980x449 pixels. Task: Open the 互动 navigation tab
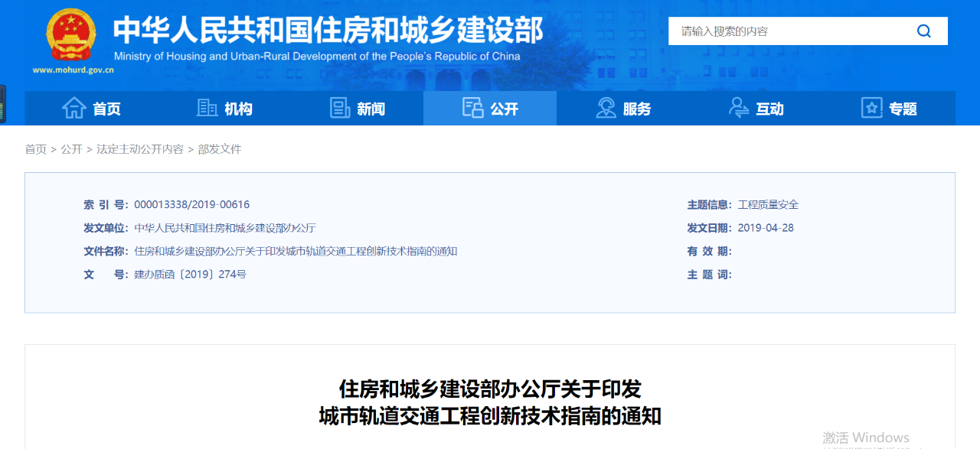point(756,109)
